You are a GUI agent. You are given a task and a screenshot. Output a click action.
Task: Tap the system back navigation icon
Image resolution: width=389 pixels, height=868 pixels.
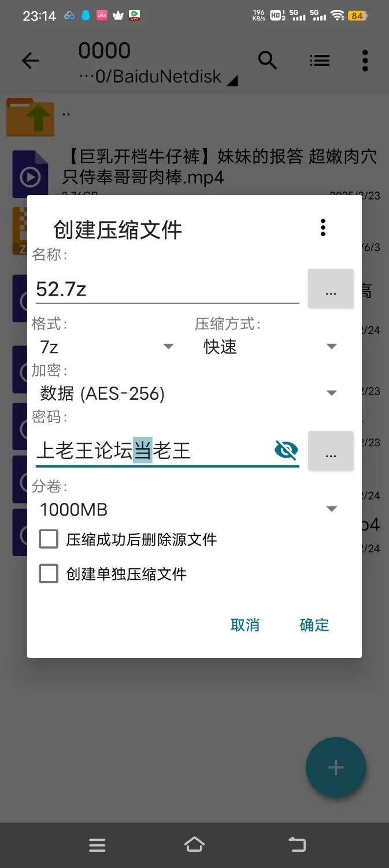297,845
